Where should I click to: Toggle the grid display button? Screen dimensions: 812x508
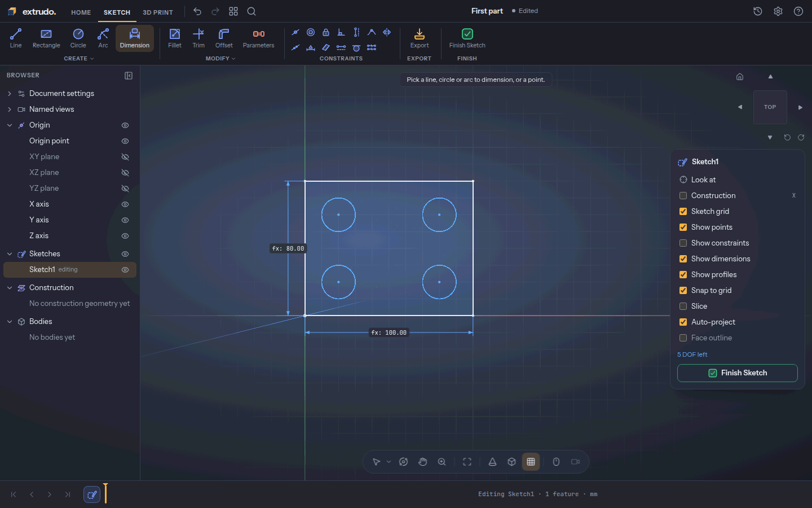tap(531, 462)
